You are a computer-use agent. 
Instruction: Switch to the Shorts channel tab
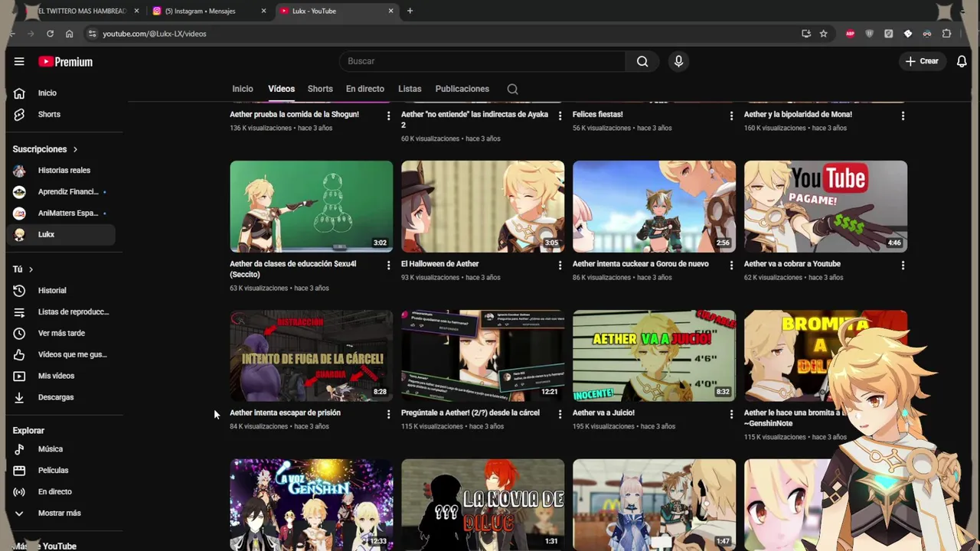(320, 89)
